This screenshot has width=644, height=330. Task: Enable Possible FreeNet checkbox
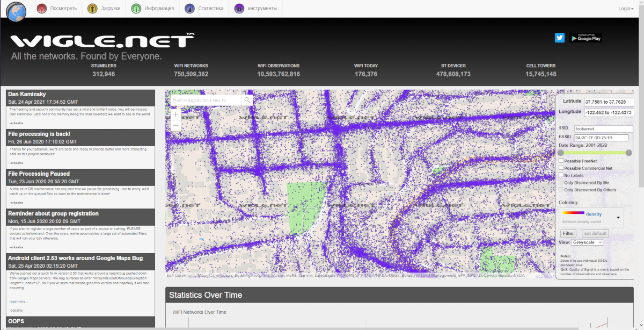point(561,161)
